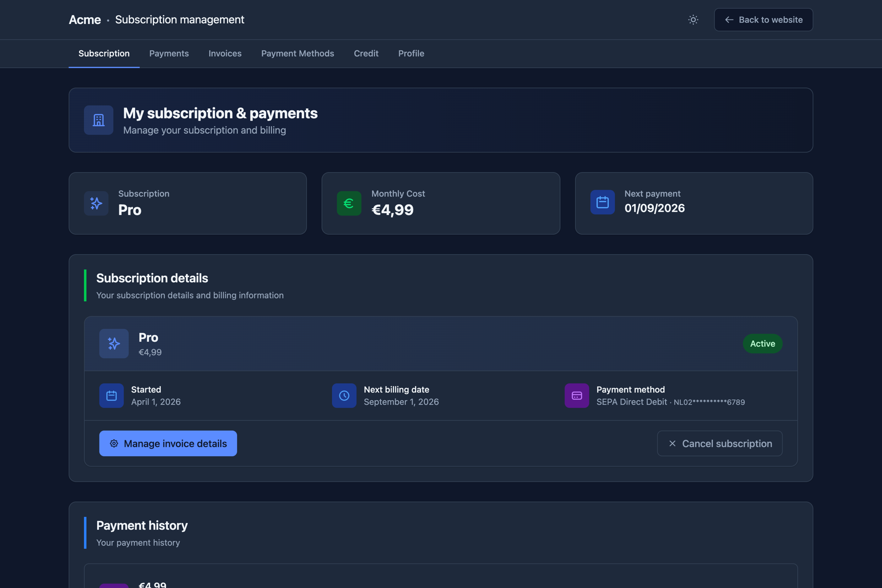Toggle the light theme sun icon

[693, 20]
